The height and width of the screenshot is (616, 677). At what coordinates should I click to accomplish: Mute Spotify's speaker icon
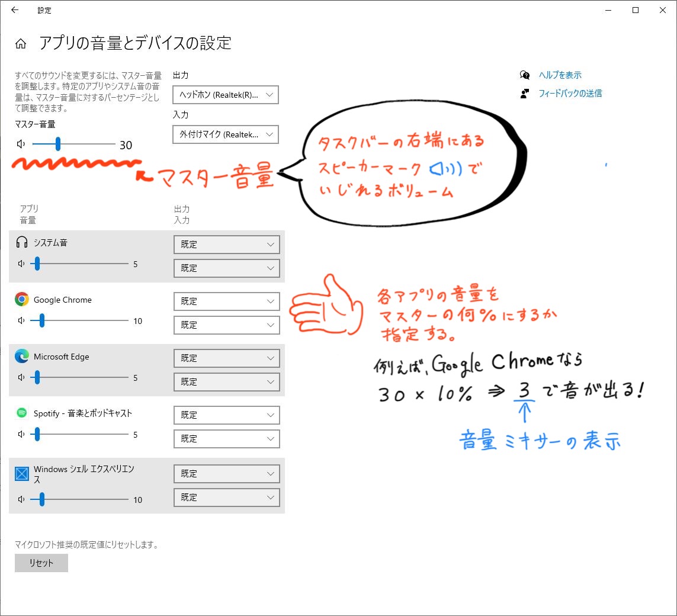click(x=22, y=434)
